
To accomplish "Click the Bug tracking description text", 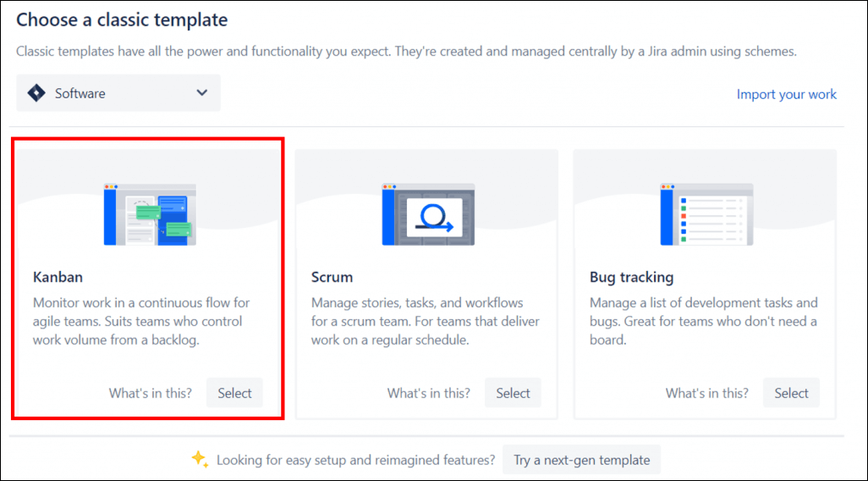I will pyautogui.click(x=703, y=322).
